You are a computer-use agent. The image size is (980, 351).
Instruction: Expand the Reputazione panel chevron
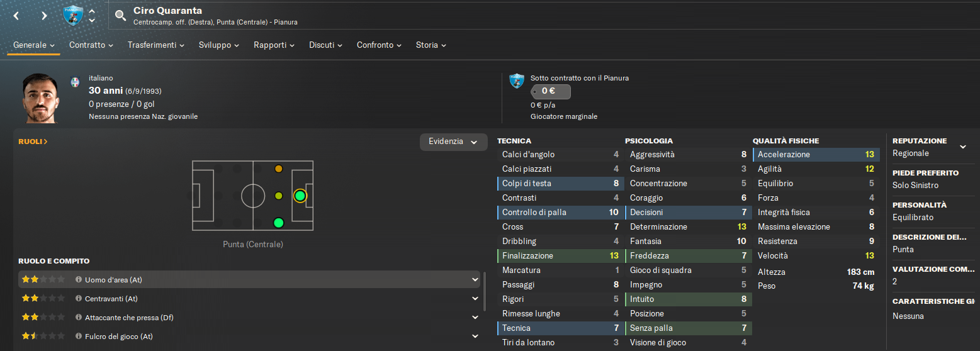tap(962, 147)
